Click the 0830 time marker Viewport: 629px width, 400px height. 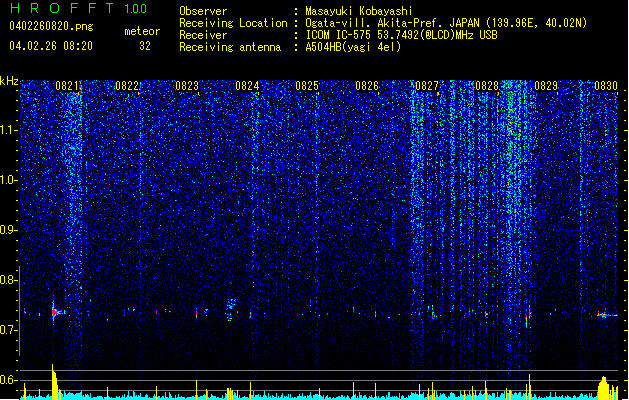pyautogui.click(x=606, y=86)
